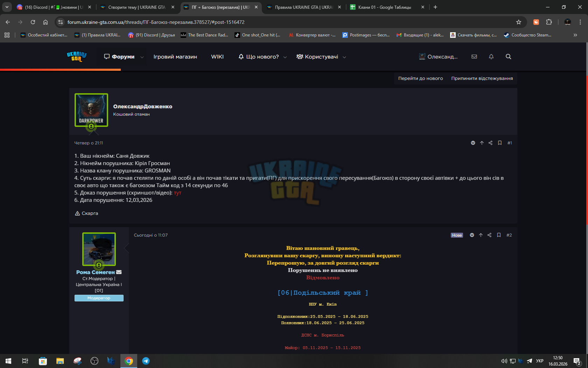Open the Ігровий магазин menu item

175,57
